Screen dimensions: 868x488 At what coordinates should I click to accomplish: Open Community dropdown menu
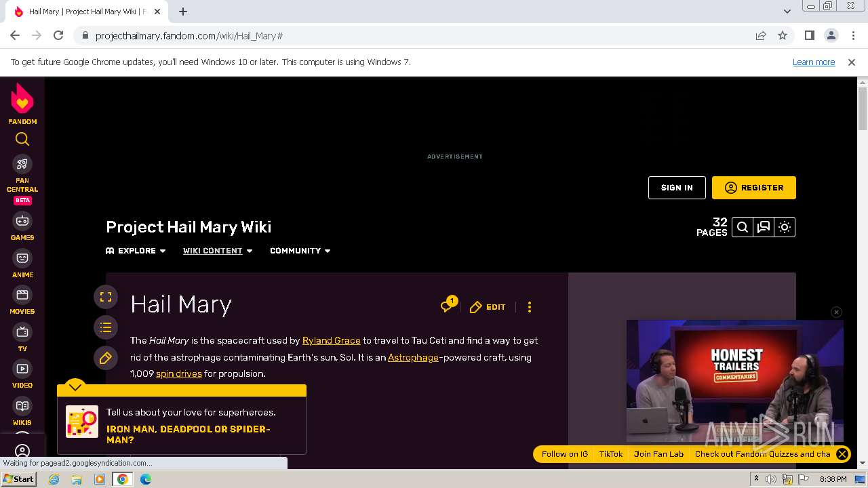pyautogui.click(x=300, y=251)
